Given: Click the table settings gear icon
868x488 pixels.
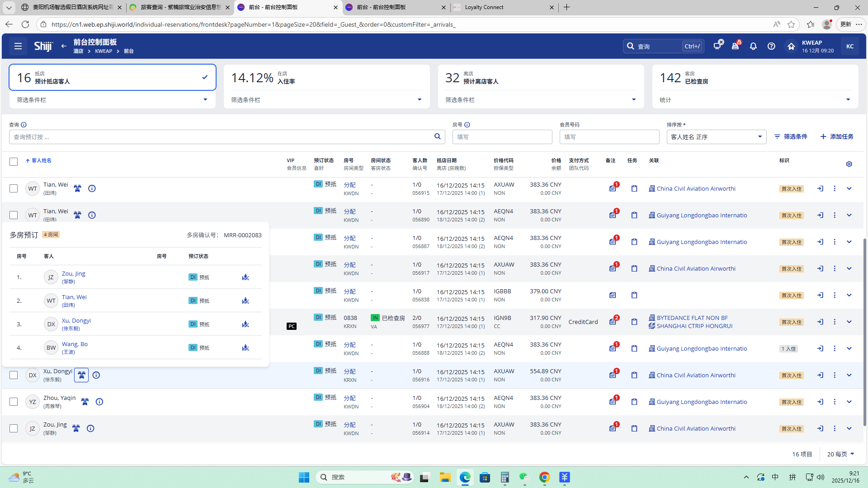Looking at the screenshot, I should (849, 164).
